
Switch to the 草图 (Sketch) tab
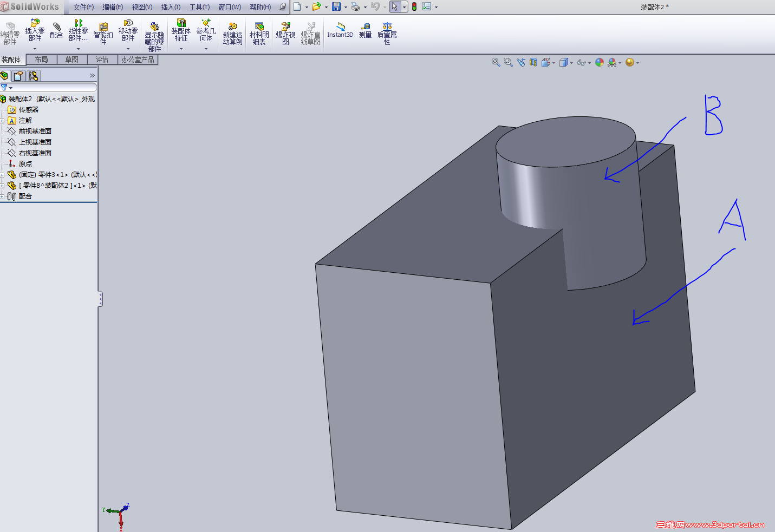72,60
